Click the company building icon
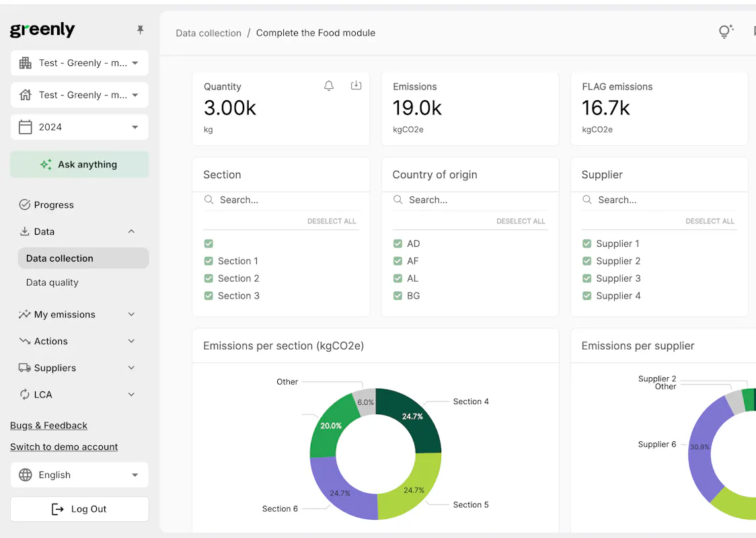Screen dimensions: 756x538 25,63
